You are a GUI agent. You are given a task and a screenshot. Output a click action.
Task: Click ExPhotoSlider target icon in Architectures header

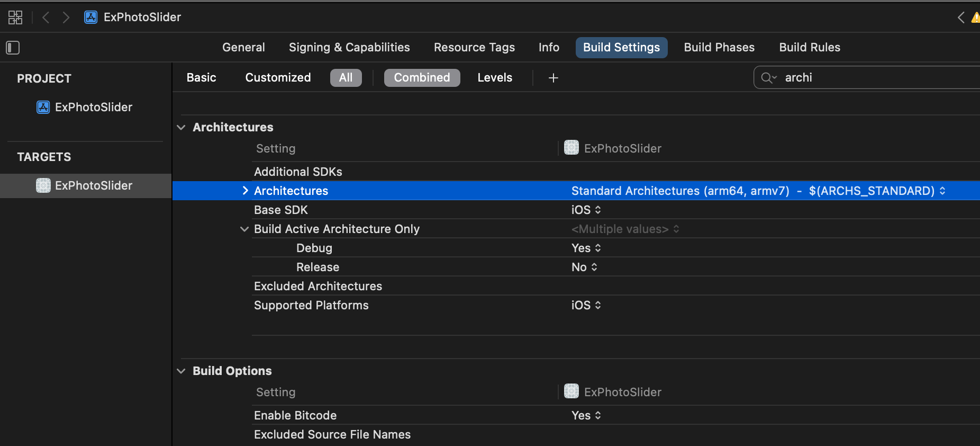coord(571,148)
